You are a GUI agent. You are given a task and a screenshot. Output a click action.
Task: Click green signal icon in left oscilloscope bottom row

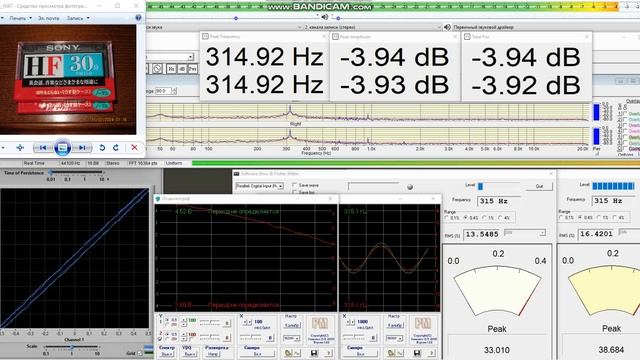(x=288, y=353)
